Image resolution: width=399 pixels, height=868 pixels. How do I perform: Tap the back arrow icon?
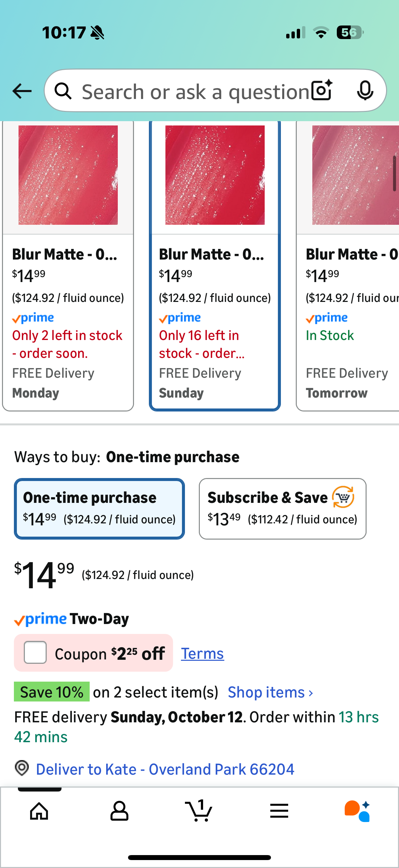pos(22,91)
